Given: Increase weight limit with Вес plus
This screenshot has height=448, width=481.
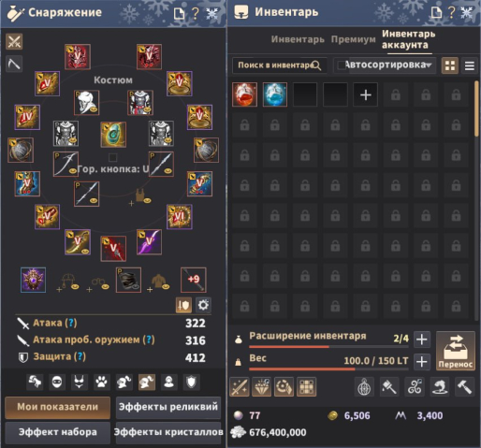Looking at the screenshot, I should click(x=422, y=362).
